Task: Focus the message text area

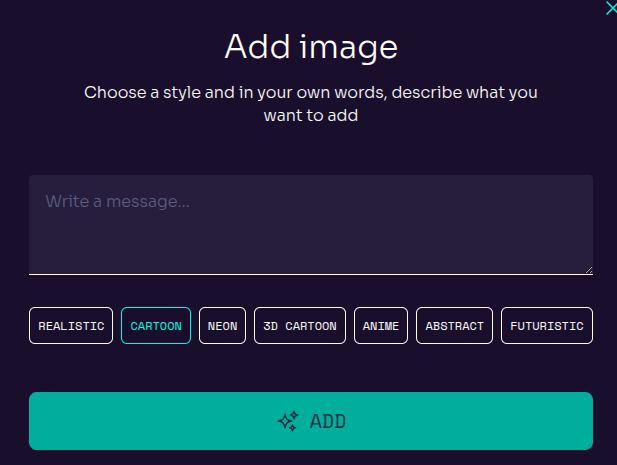Action: click(x=310, y=224)
